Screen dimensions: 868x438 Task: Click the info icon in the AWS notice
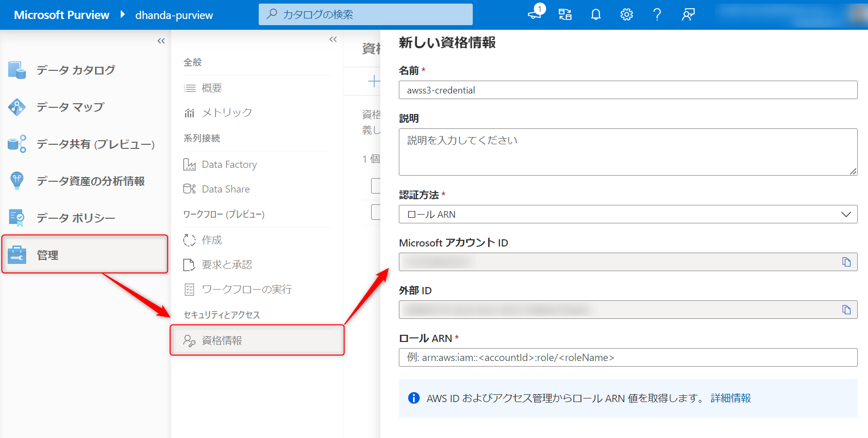414,398
